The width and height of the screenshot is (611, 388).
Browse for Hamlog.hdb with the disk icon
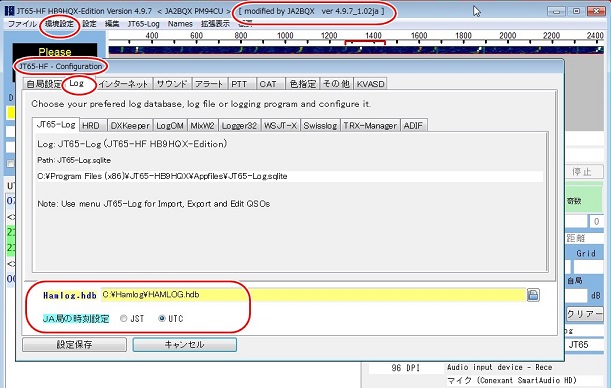[x=533, y=295]
